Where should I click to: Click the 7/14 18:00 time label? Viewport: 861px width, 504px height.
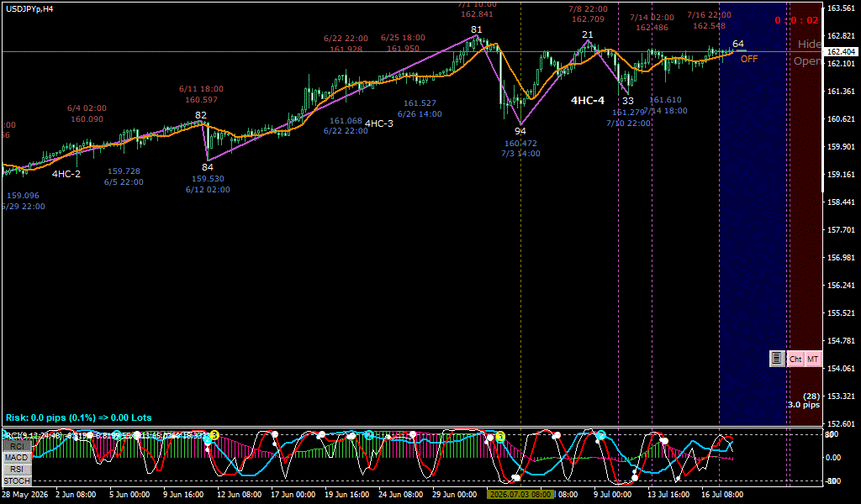tap(665, 111)
